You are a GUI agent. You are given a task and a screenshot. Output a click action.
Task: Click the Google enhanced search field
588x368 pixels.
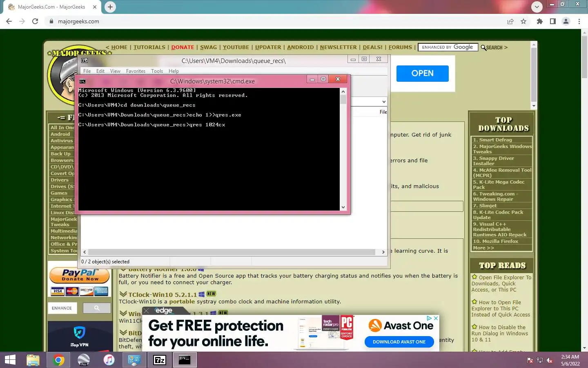[x=448, y=47]
